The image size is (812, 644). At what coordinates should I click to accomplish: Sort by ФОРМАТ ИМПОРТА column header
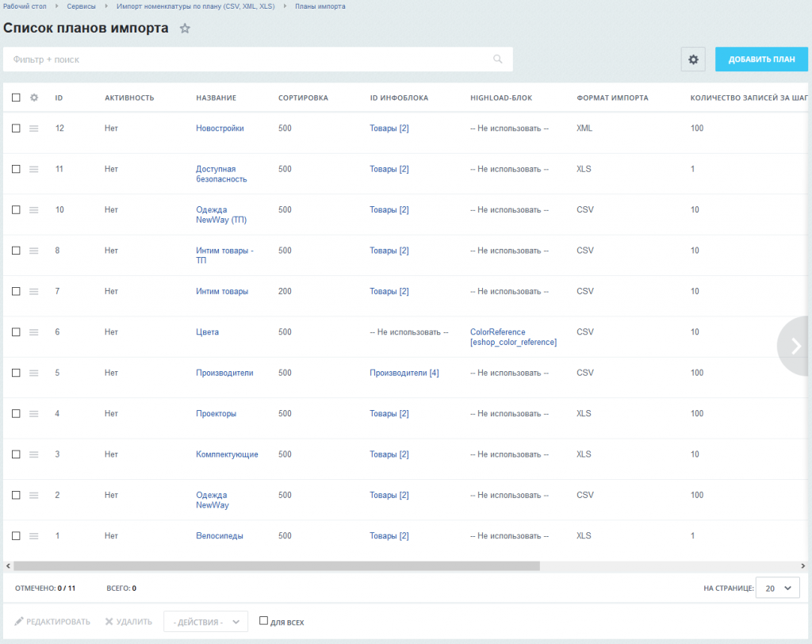(613, 98)
